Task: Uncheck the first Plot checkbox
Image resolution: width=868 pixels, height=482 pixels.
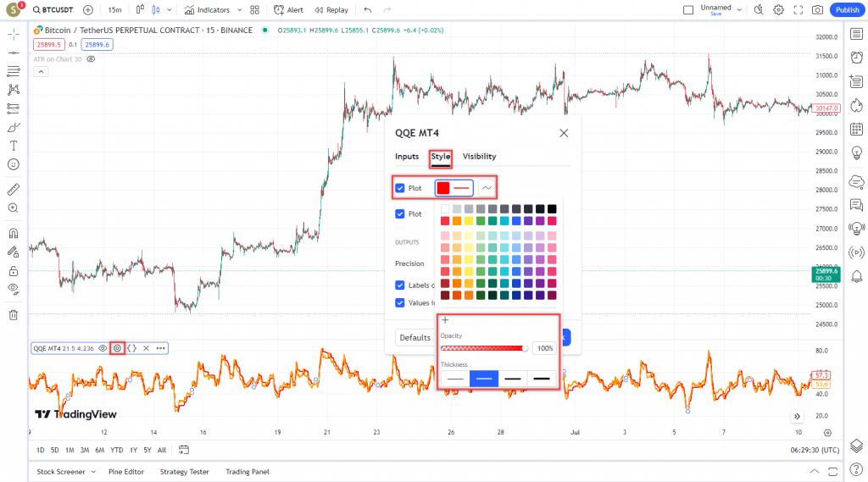Action: tap(400, 188)
